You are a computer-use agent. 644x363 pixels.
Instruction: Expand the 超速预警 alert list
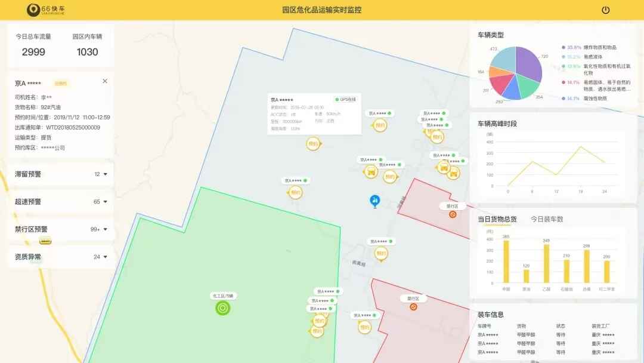click(x=105, y=202)
